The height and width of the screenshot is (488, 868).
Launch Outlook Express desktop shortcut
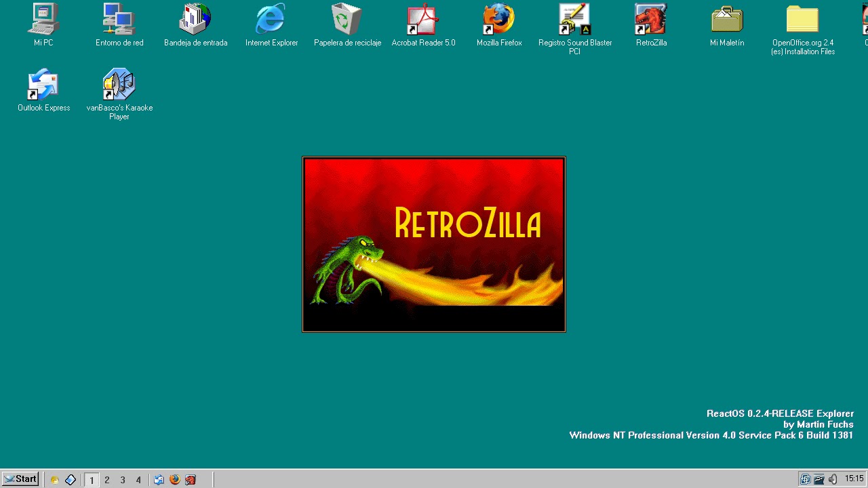click(43, 90)
